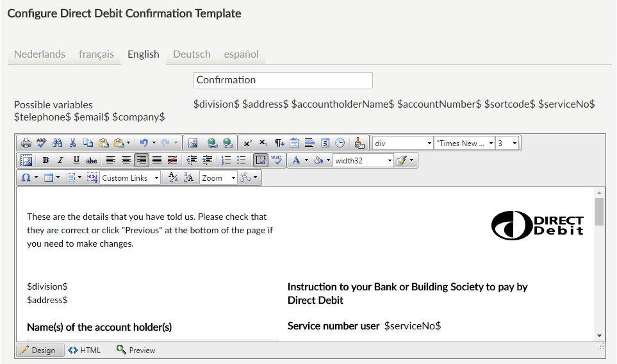Click the Undo arrow icon
617x364 pixels.
pos(144,144)
